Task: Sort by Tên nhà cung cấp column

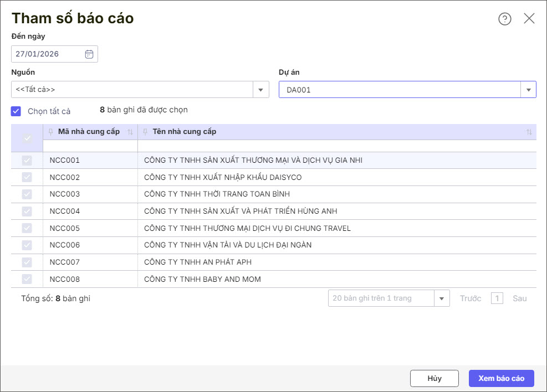Action: 529,132
